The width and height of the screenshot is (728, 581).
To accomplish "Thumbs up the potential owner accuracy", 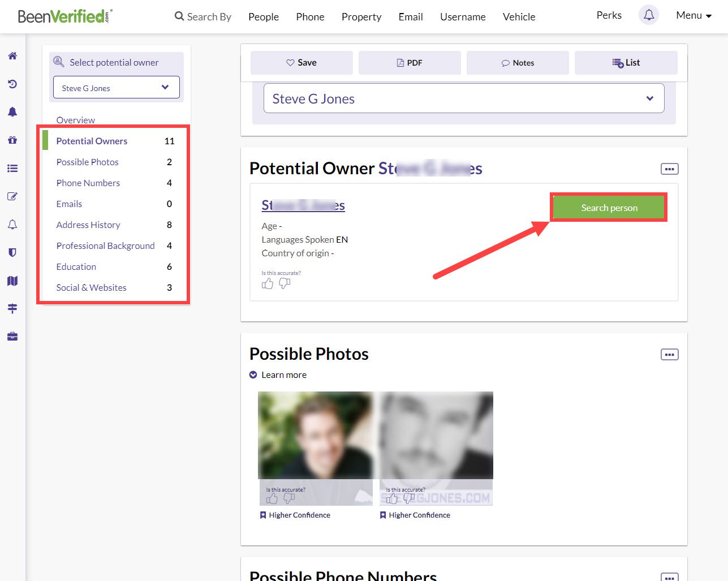I will (x=268, y=283).
